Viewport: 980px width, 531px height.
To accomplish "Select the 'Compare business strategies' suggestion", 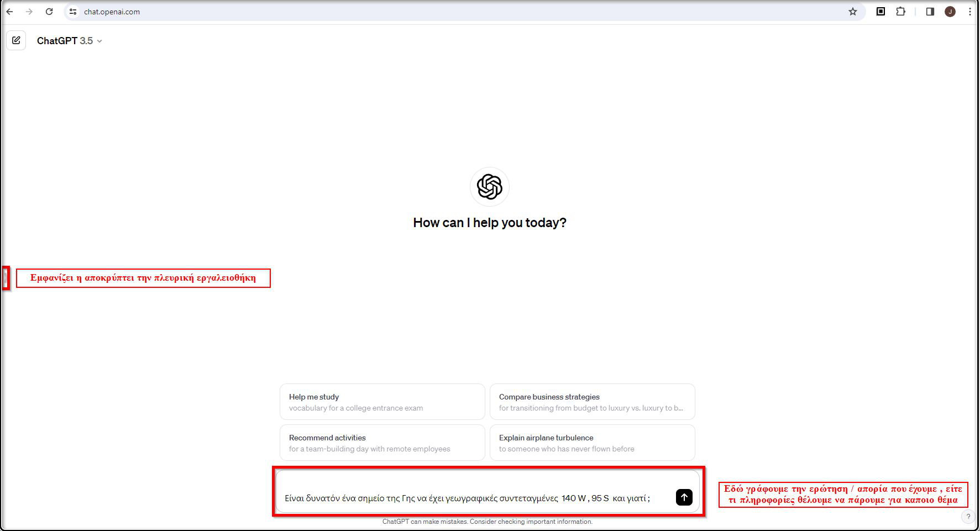I will pos(592,402).
